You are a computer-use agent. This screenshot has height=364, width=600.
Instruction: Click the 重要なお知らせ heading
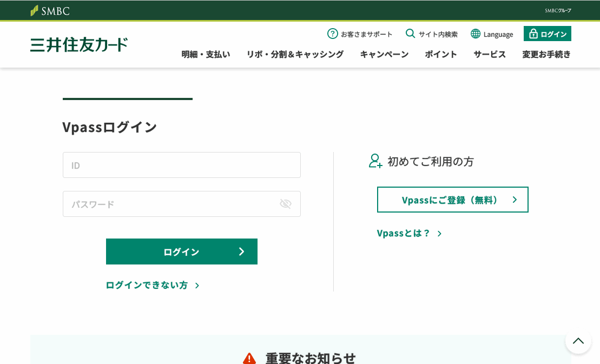[x=311, y=359]
